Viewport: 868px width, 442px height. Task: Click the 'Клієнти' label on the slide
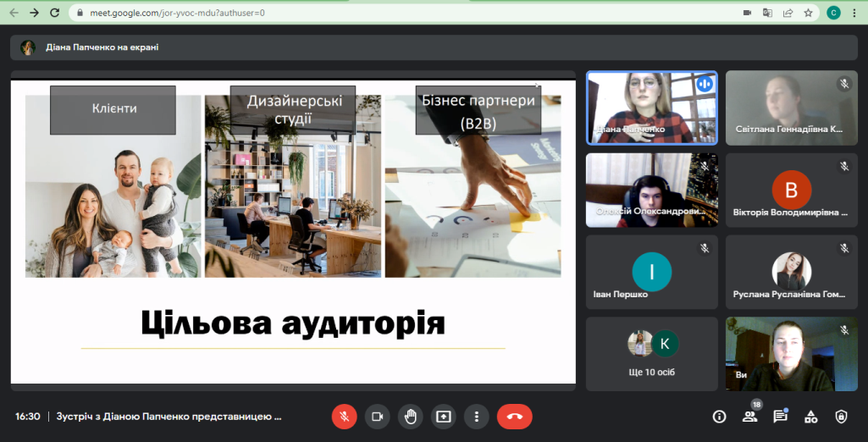[113, 109]
